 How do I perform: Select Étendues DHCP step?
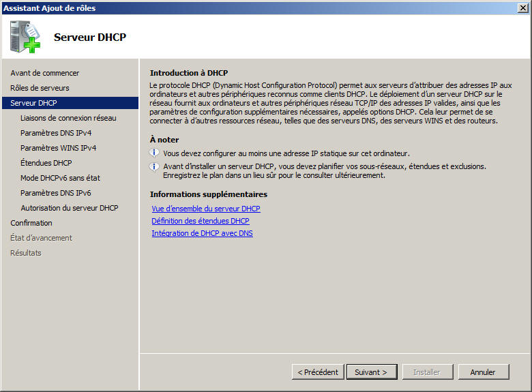coord(46,163)
